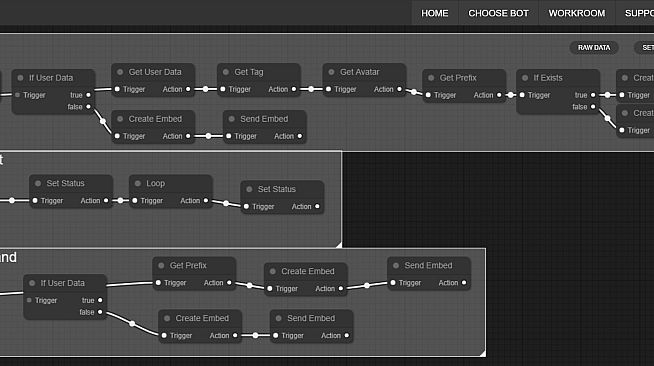This screenshot has height=366, width=654.
Task: Select the Loop node title
Action: pyautogui.click(x=155, y=183)
